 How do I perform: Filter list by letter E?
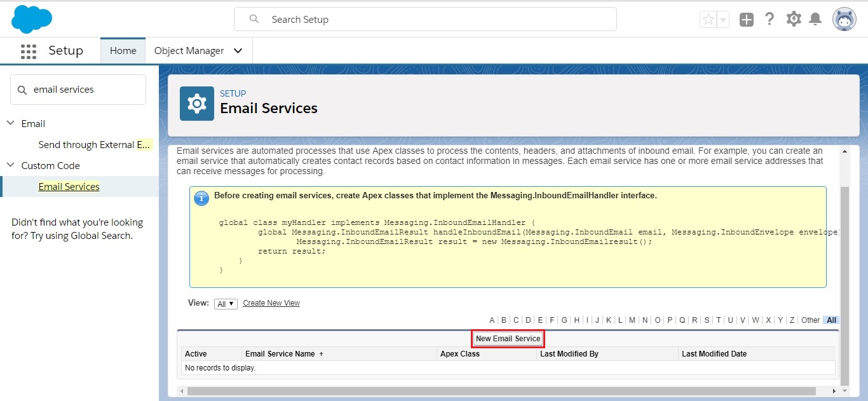point(540,320)
